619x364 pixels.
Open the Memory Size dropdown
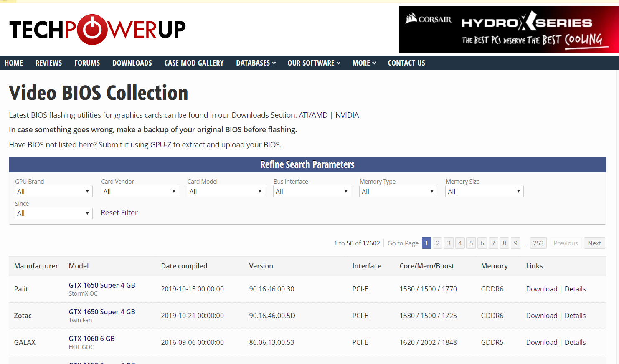coord(485,192)
